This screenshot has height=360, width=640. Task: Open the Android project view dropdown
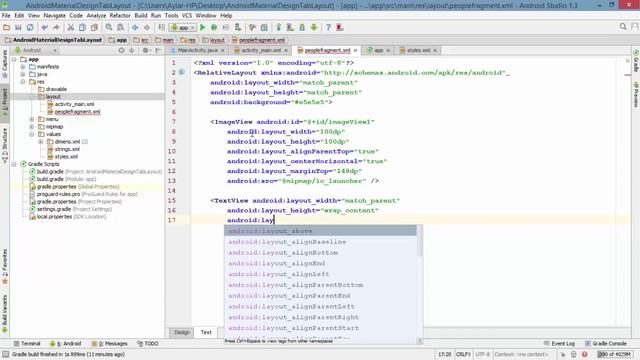pos(35,50)
